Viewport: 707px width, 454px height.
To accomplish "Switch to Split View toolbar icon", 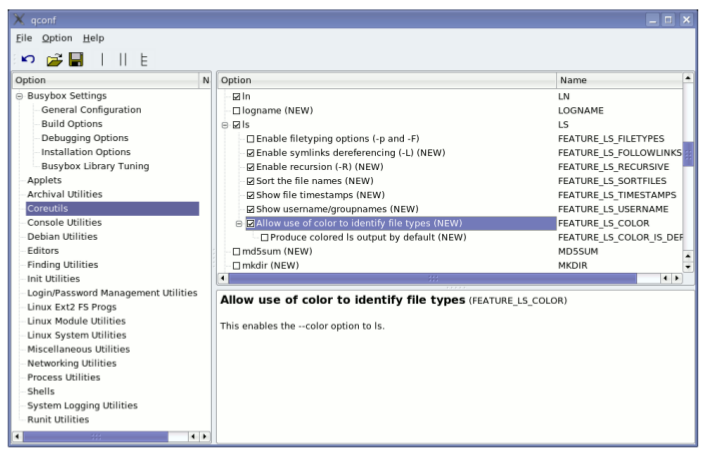I will click(122, 60).
